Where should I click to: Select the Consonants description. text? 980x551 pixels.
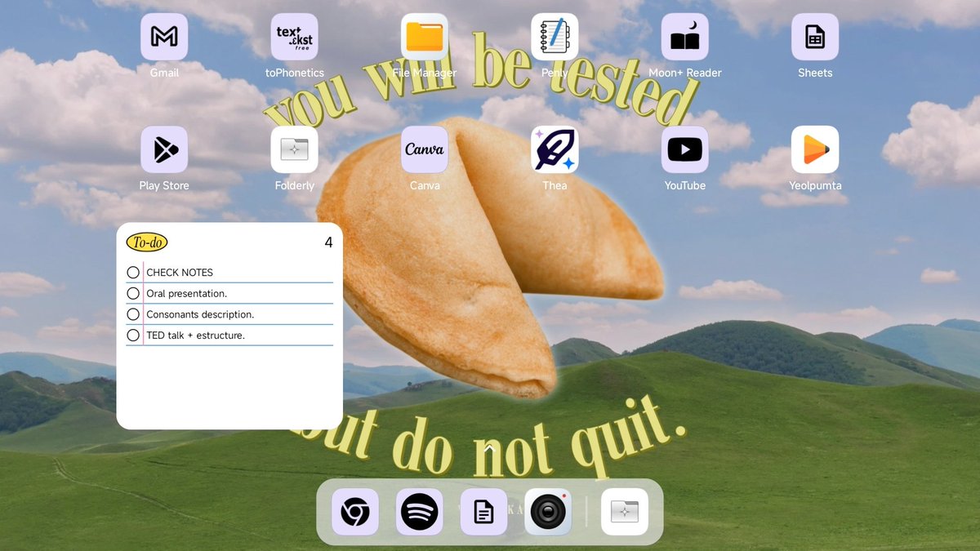click(200, 314)
